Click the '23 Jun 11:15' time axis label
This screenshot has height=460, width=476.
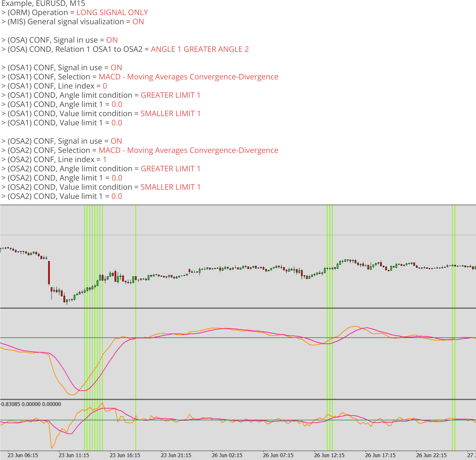[x=74, y=455]
